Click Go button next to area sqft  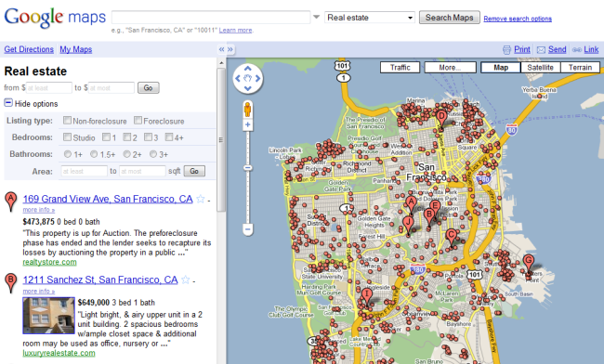(x=194, y=171)
